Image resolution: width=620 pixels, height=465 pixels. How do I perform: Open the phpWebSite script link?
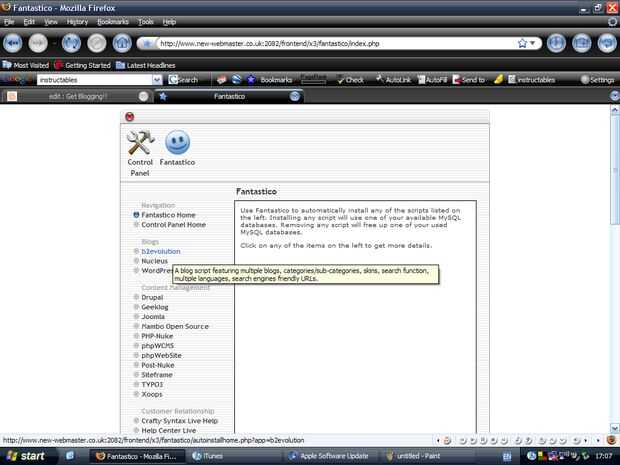161,355
